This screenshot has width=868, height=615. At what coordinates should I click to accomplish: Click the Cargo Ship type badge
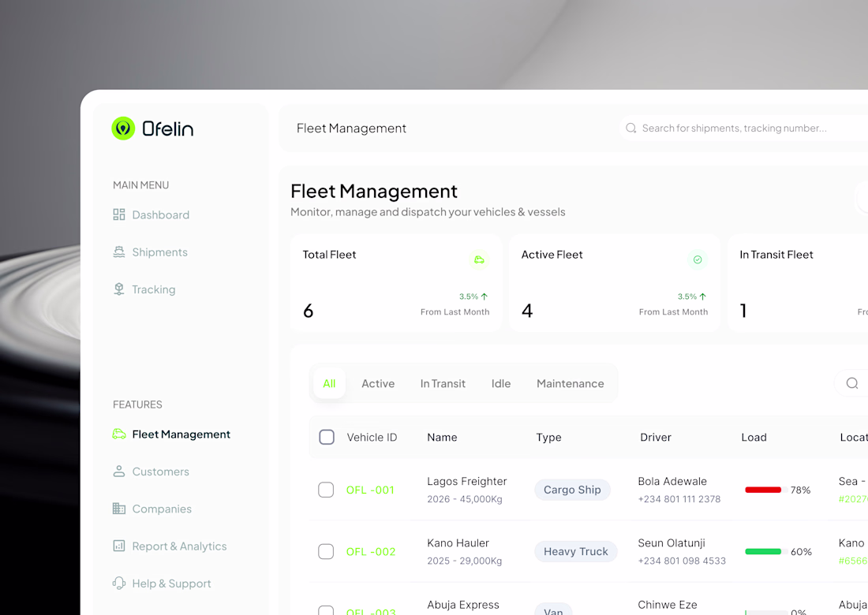tap(572, 490)
